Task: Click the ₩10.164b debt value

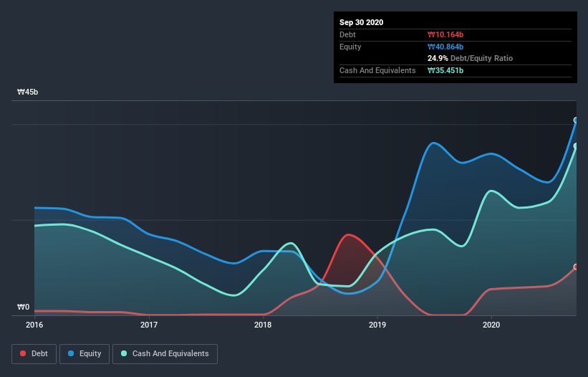Action: (445, 34)
